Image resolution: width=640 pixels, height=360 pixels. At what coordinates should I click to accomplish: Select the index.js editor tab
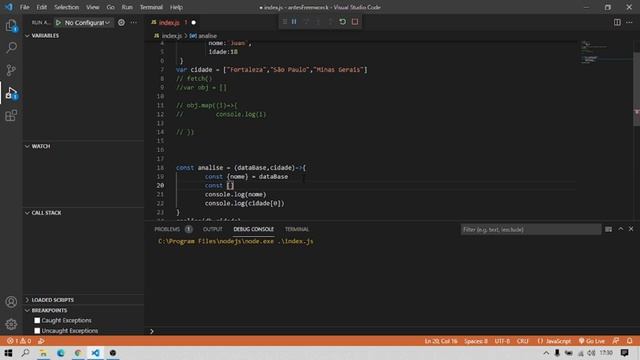click(173, 22)
